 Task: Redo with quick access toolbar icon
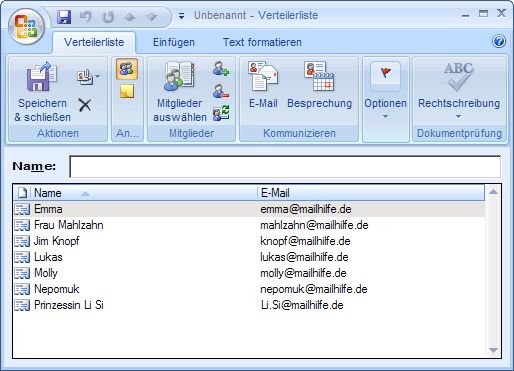click(x=108, y=17)
